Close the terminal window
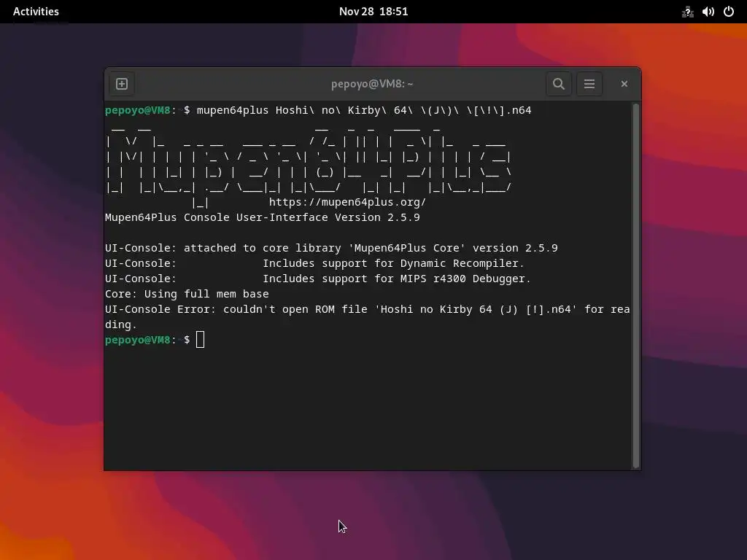Screen dimensions: 747x560 [x=624, y=84]
